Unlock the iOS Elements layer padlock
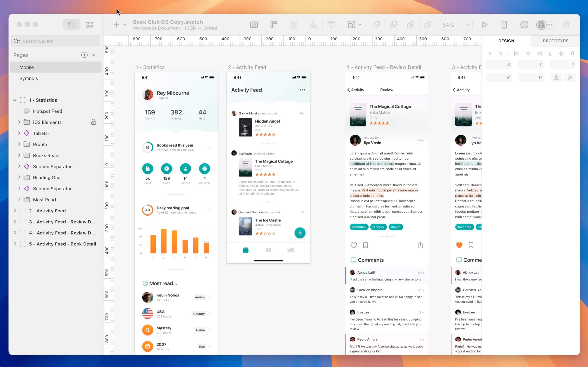The width and height of the screenshot is (588, 367). tap(94, 122)
